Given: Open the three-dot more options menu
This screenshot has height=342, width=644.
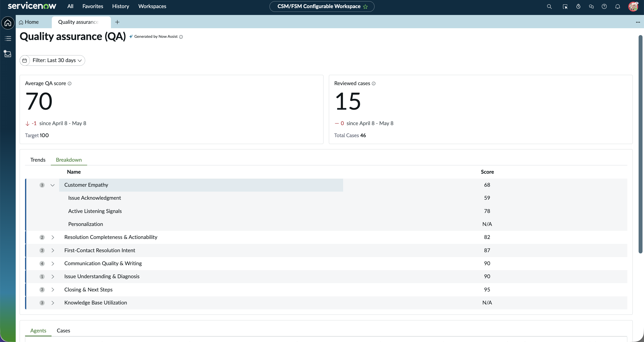Looking at the screenshot, I should (638, 22).
